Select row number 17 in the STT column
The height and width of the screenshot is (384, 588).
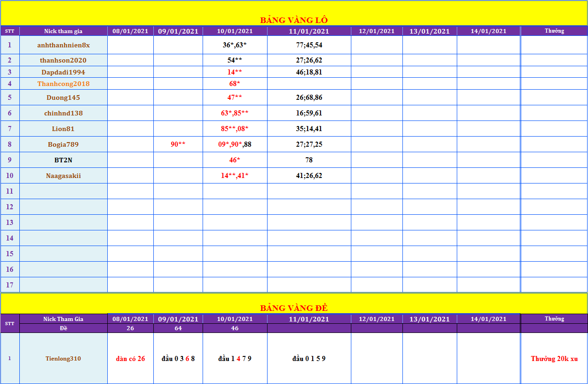[10, 285]
